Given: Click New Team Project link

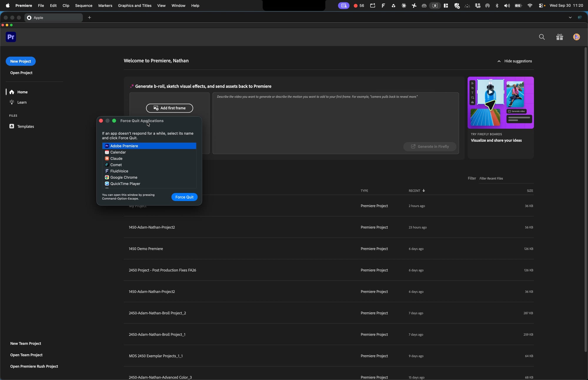Looking at the screenshot, I should pyautogui.click(x=26, y=343).
